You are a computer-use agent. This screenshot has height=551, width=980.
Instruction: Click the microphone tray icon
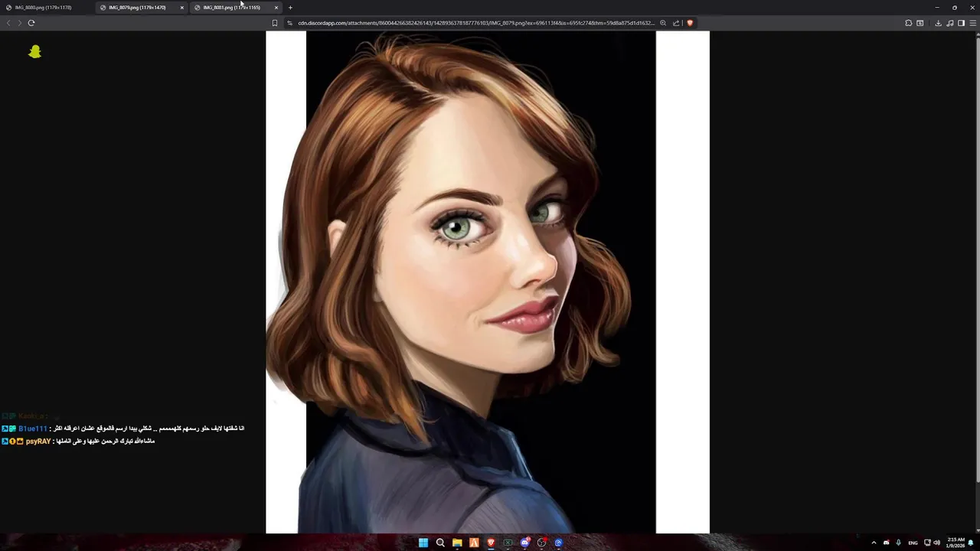tap(898, 543)
